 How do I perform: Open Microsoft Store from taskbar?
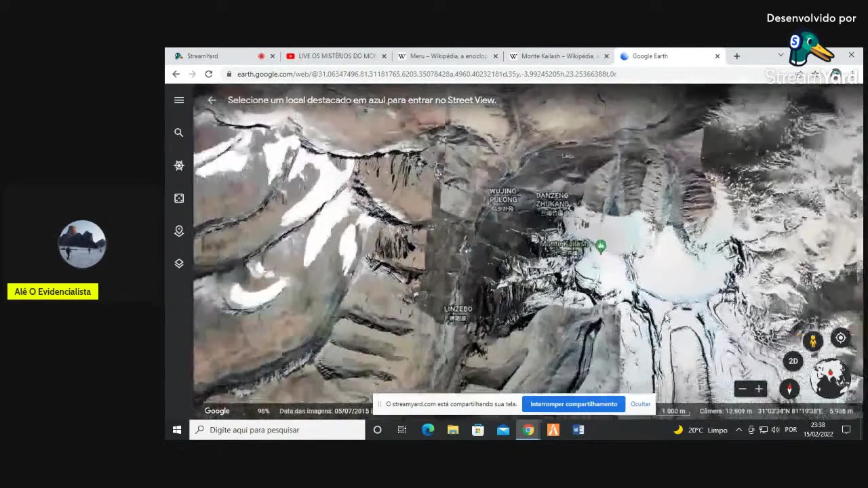(478, 430)
